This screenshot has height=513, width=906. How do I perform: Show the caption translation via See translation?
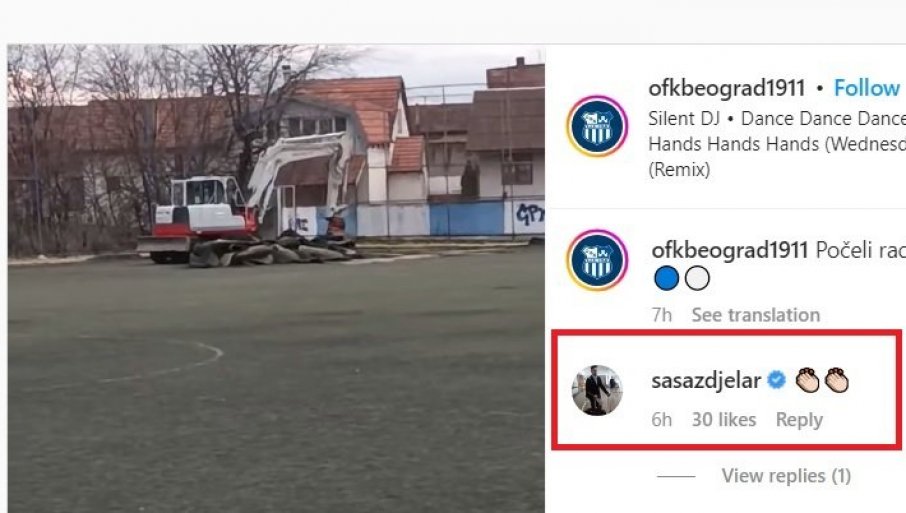click(756, 315)
